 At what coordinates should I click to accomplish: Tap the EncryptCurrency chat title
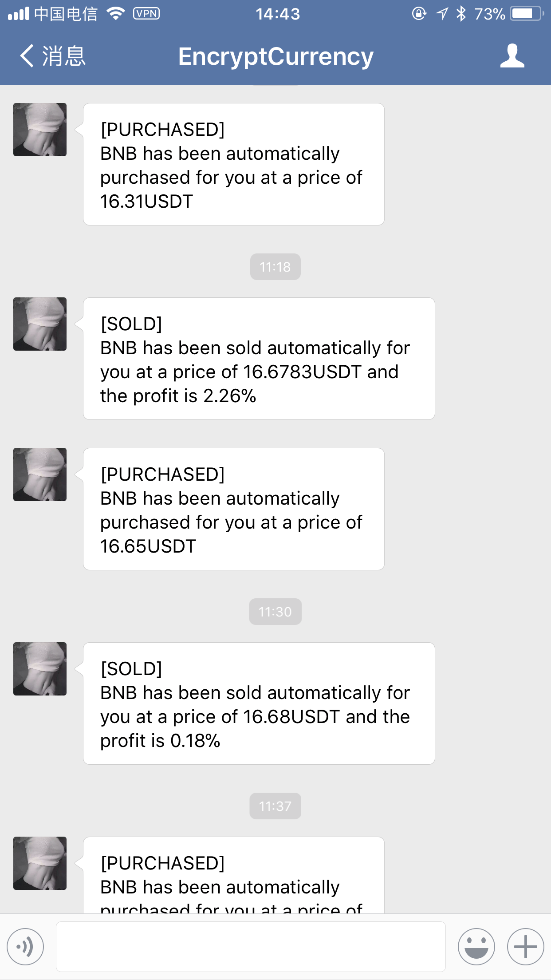[275, 56]
